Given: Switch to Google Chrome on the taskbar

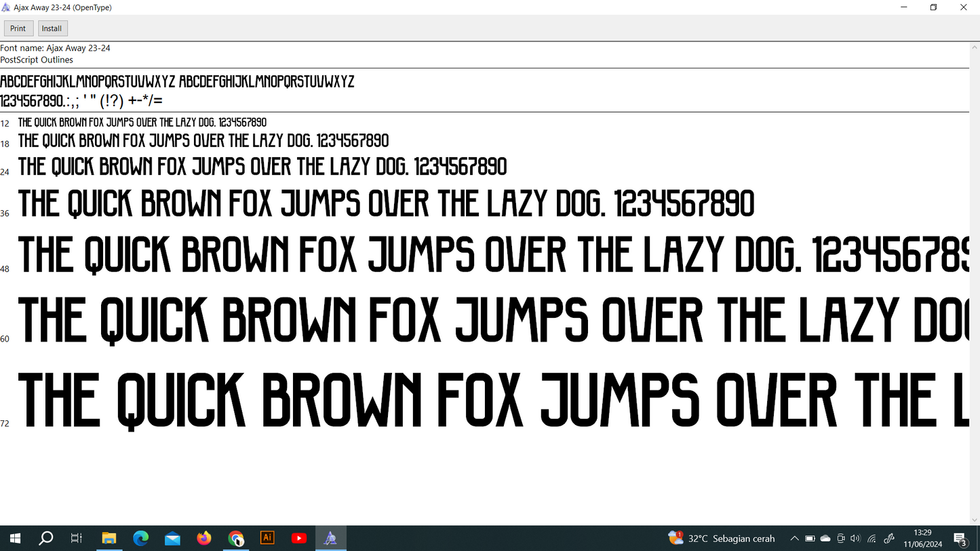Looking at the screenshot, I should point(236,538).
